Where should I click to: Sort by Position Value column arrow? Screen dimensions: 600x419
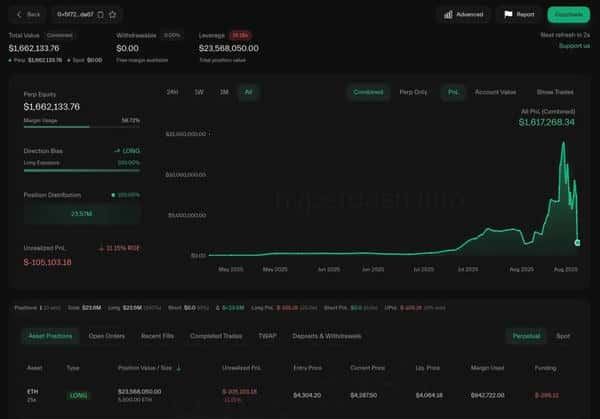pos(179,368)
